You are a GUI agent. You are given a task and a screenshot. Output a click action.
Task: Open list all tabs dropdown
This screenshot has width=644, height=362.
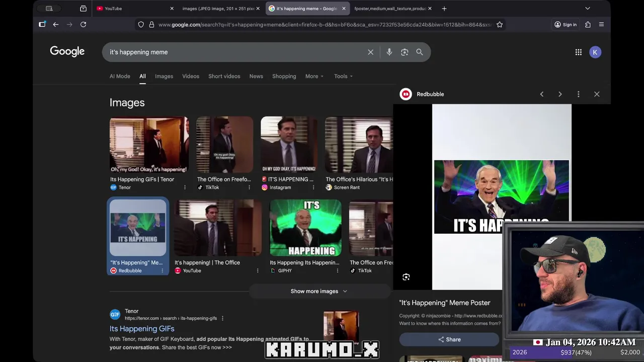coord(587,9)
